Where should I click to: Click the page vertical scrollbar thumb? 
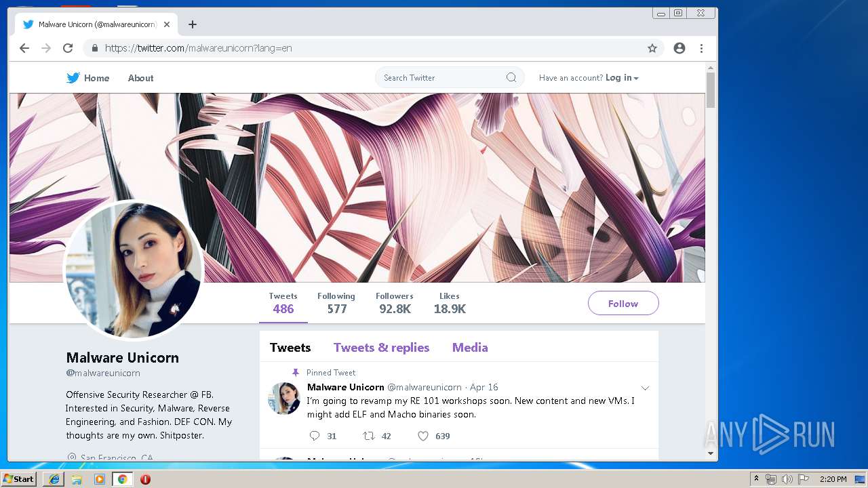[x=711, y=90]
